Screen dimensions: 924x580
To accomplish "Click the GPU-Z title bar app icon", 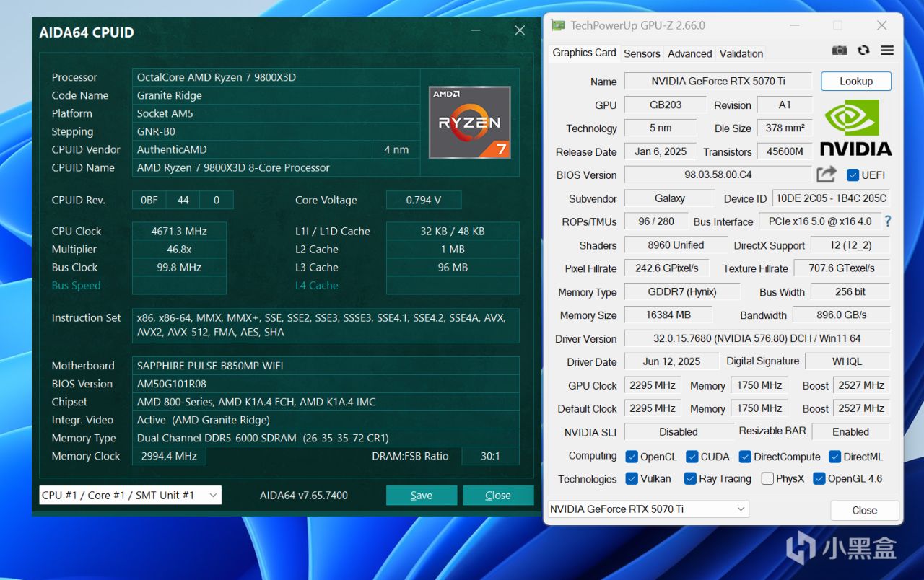I will (558, 25).
